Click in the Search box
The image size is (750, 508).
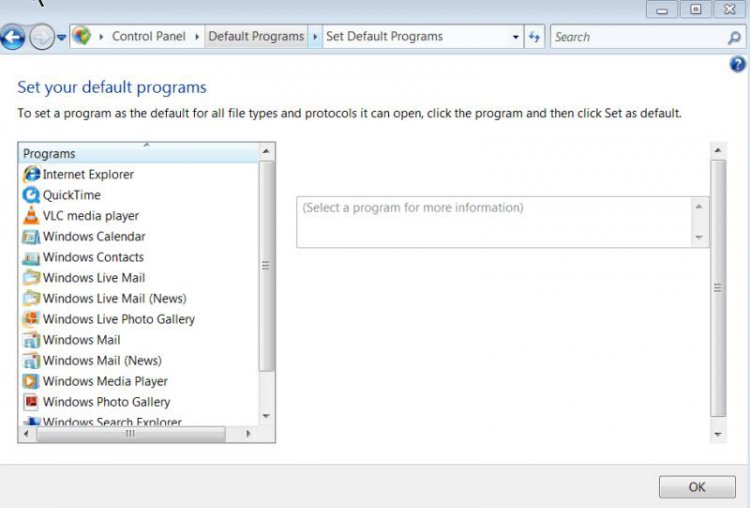pos(639,37)
